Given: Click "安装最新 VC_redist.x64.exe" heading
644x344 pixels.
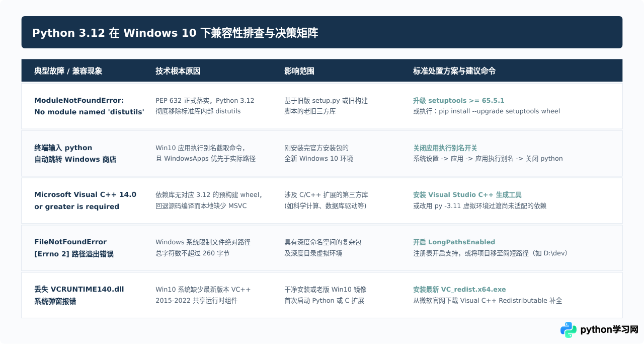Looking at the screenshot, I should 459,290.
